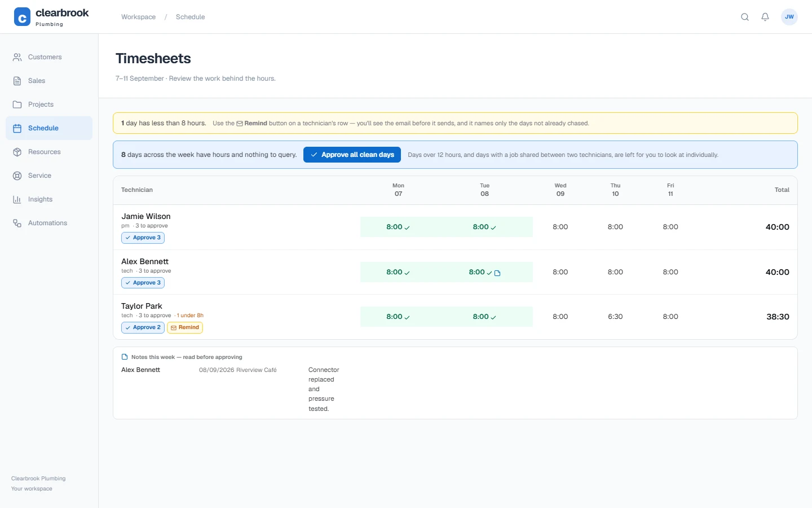Open the Sales menu item
Image resolution: width=812 pixels, height=508 pixels.
[x=49, y=81]
